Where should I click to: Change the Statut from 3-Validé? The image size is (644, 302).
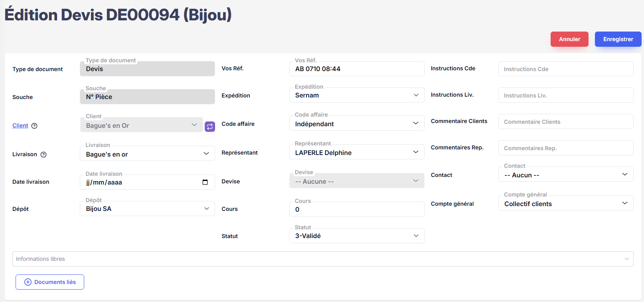coord(356,236)
